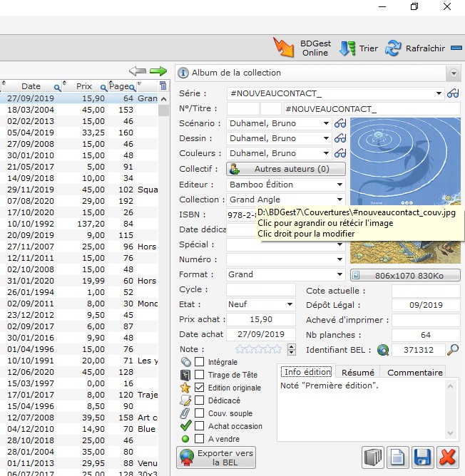
Task: Select the list row dated 10/10/1992
Action: coord(79,224)
